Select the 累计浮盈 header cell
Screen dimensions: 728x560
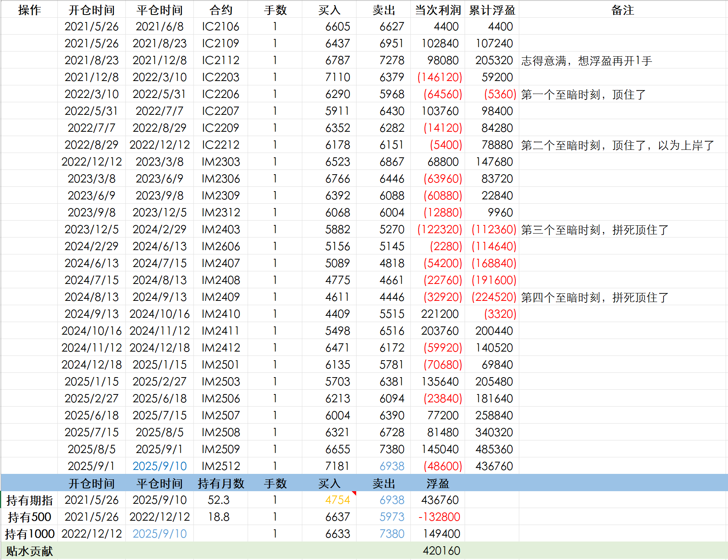pos(492,10)
